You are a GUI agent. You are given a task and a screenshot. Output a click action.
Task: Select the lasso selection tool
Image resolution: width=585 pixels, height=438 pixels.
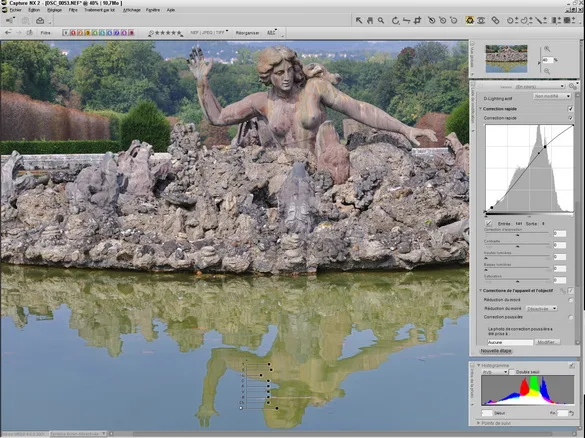(525, 21)
